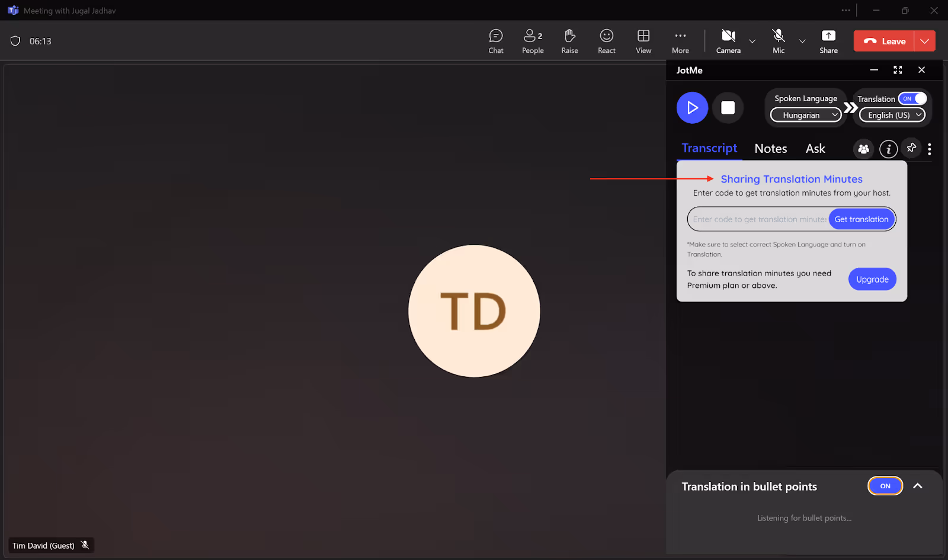This screenshot has height=560, width=948.
Task: Open the More actions menu
Action: point(680,41)
